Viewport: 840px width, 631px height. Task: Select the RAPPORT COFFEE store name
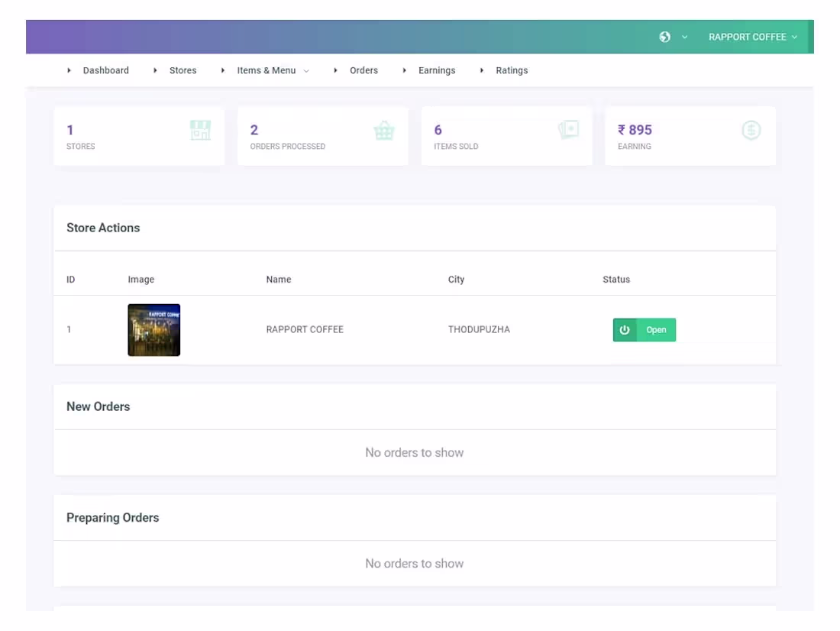click(304, 330)
